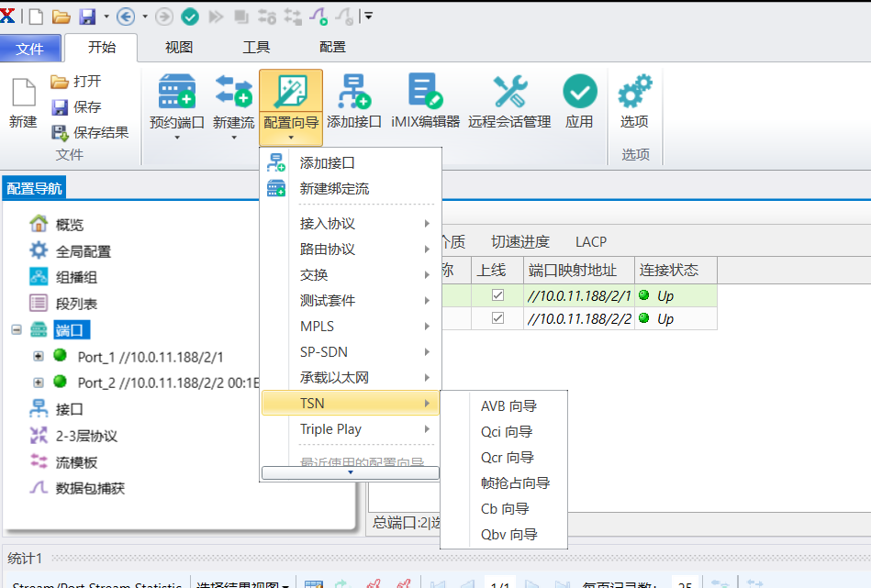Launch 帧抢占向导 wizard

505,483
